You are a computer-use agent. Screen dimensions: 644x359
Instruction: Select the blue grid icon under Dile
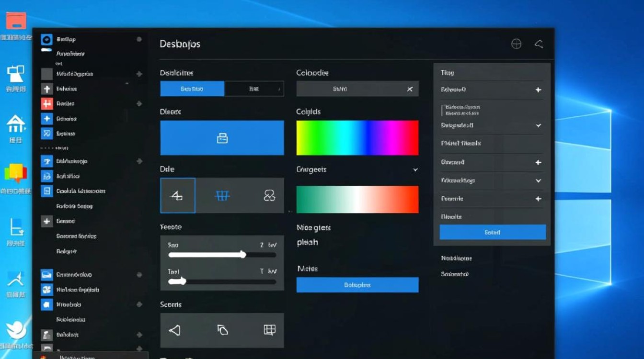coord(222,195)
